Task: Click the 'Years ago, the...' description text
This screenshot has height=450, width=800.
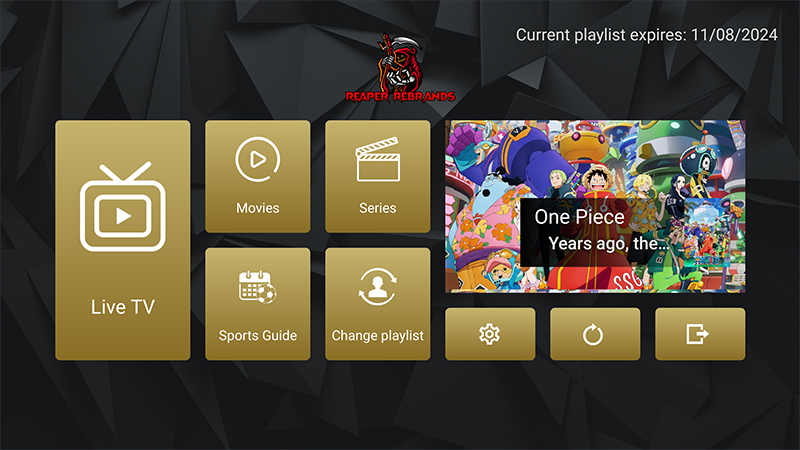Action: coord(608,244)
